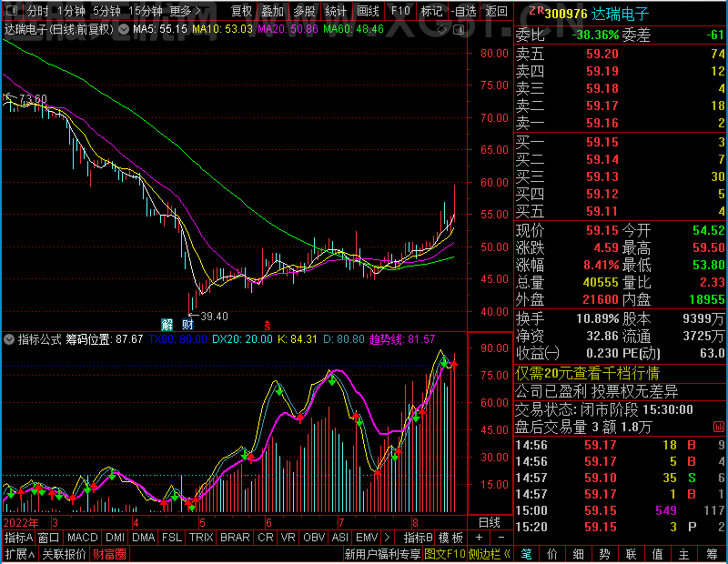Select 势 tab in side panel
Viewport: 728px width, 564px height.
605,554
